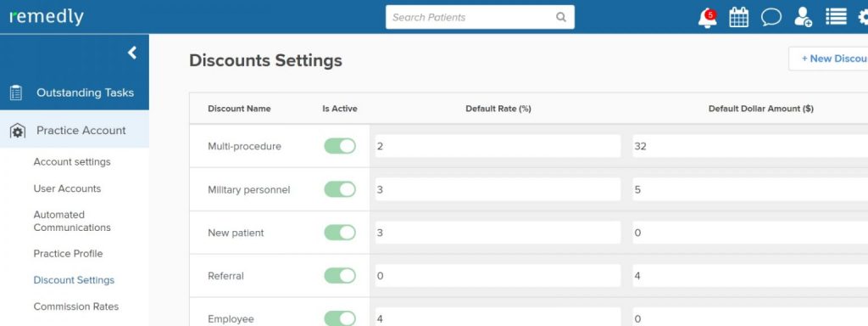
Task: Open Practice Profile submenu item
Action: tap(68, 253)
